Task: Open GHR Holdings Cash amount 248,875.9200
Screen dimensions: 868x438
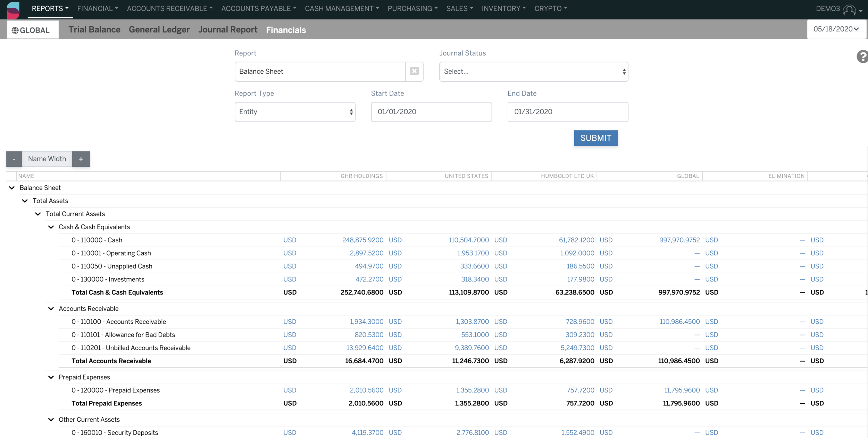Action: (362, 240)
